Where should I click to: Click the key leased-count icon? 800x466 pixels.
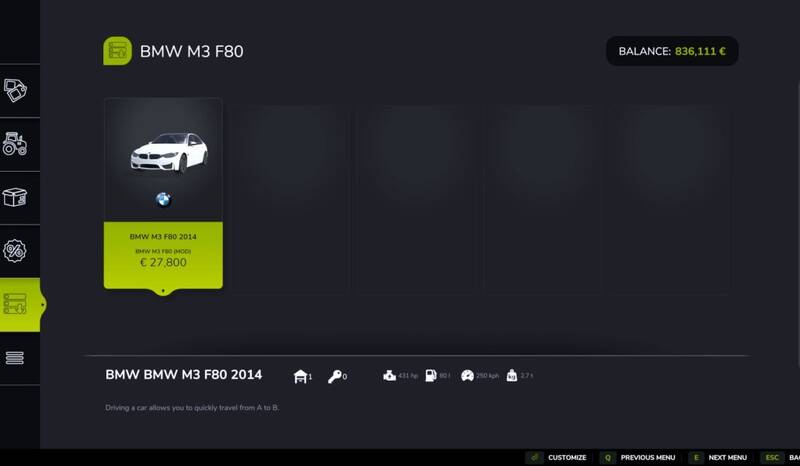coord(334,376)
